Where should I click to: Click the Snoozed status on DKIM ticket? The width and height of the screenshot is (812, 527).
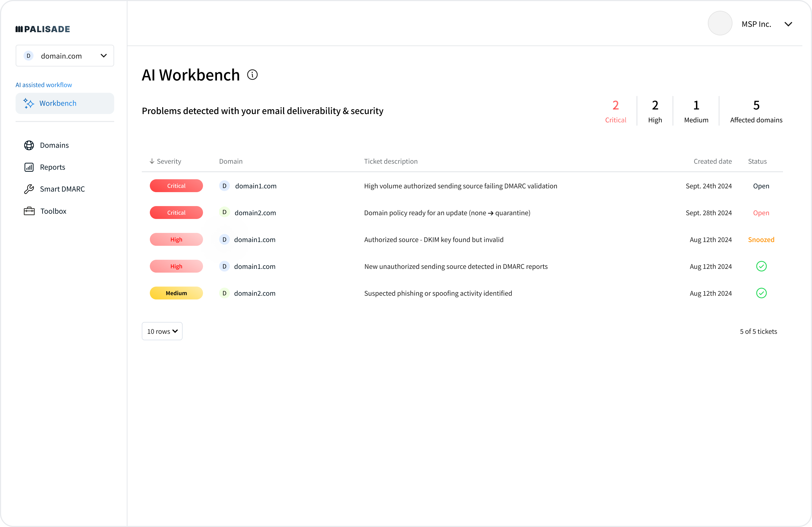tap(761, 240)
